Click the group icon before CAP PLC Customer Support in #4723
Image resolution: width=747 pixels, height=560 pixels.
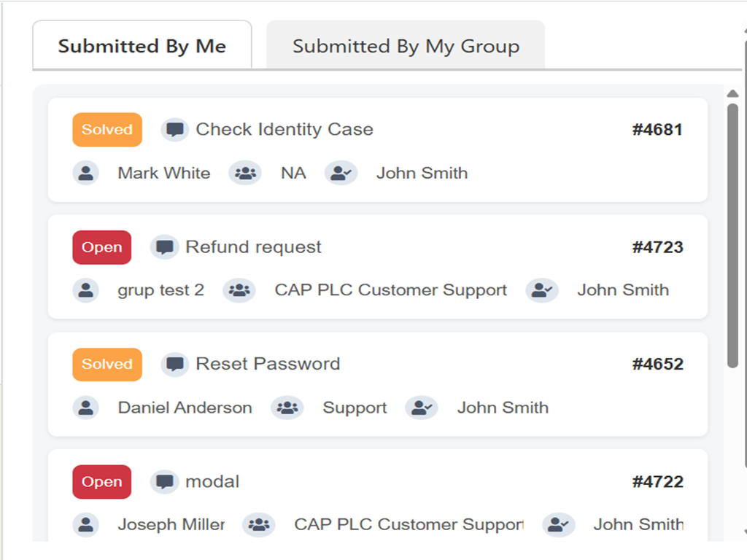point(239,290)
